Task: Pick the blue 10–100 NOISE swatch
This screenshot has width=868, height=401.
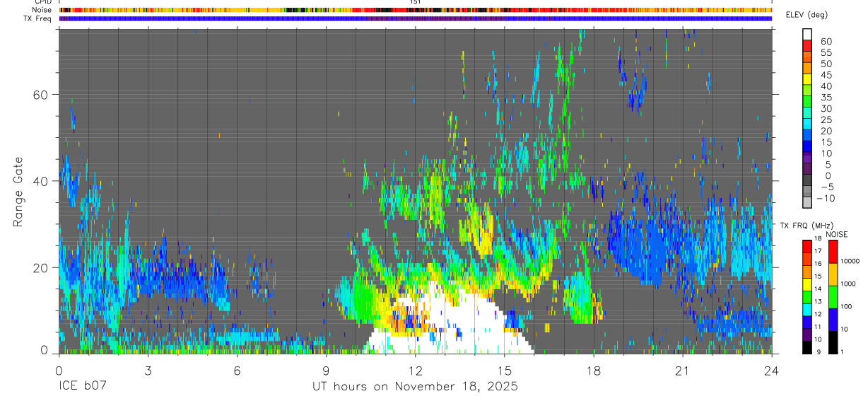Action: click(x=833, y=320)
